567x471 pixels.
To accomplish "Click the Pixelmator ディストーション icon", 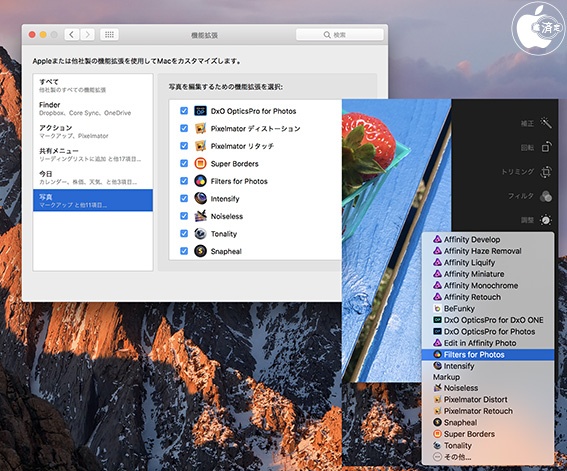I will tap(200, 128).
